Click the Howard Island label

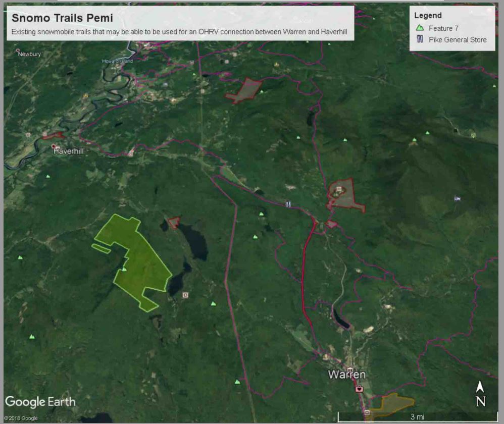tap(117, 61)
